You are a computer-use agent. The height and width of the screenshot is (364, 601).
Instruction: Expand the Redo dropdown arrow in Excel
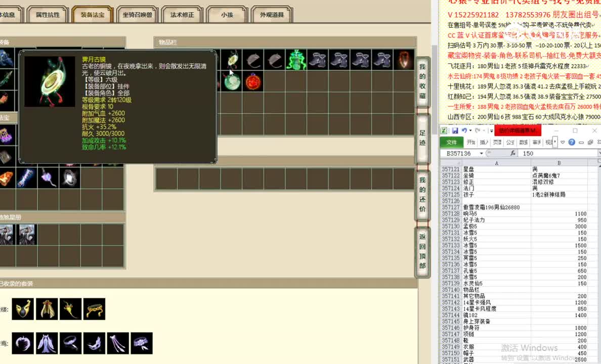coord(484,131)
